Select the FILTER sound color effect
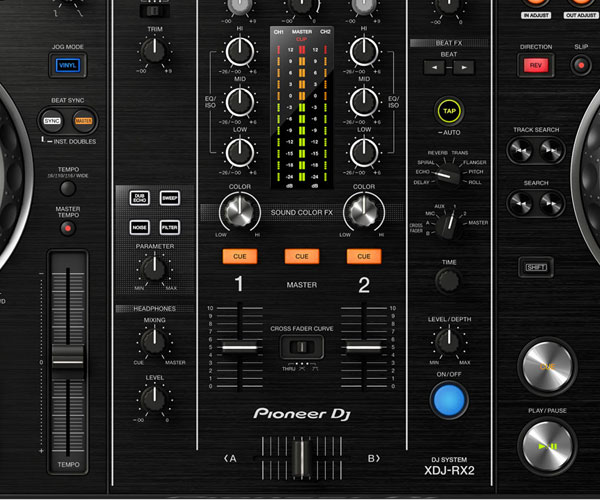600x500 pixels. 170,227
